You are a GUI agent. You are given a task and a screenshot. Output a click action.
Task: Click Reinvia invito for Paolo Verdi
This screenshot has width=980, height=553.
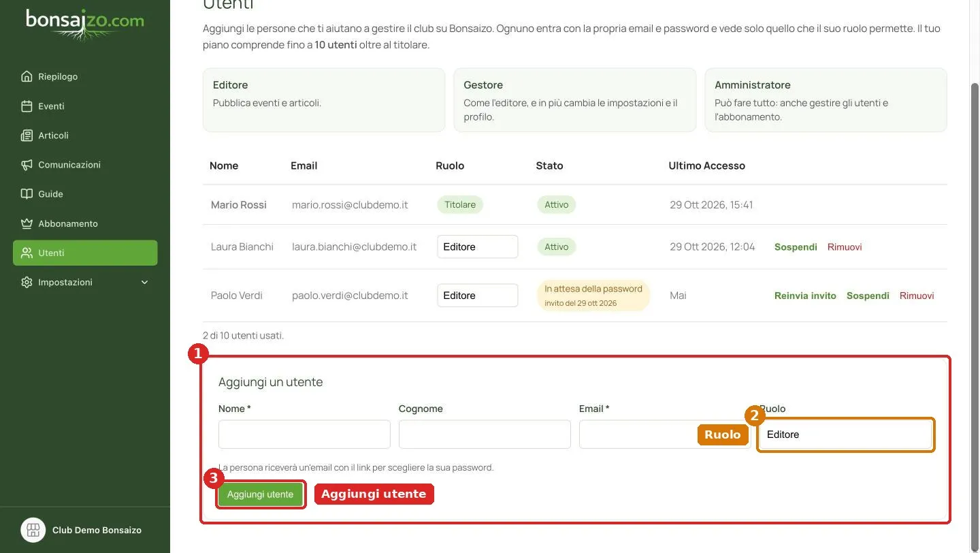click(x=805, y=296)
